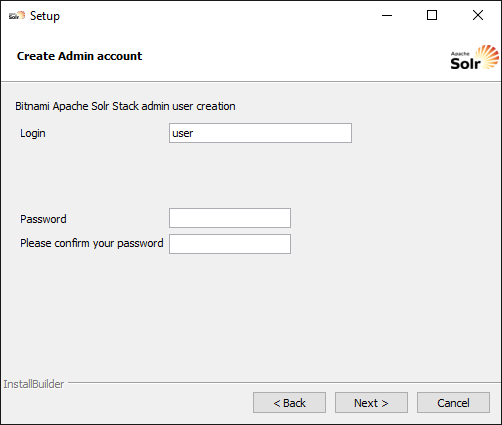The height and width of the screenshot is (425, 502).
Task: Select the confirm password field
Action: (x=230, y=244)
